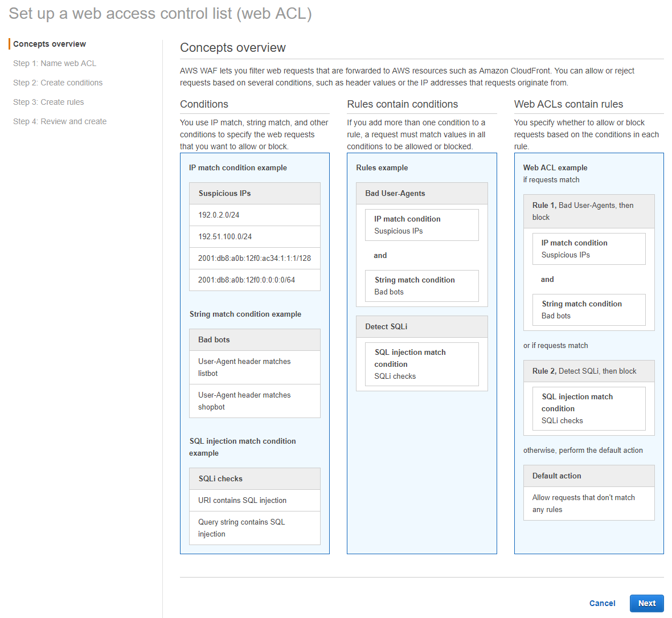Select Concepts overview in the sidebar
This screenshot has width=672, height=618.
50,44
